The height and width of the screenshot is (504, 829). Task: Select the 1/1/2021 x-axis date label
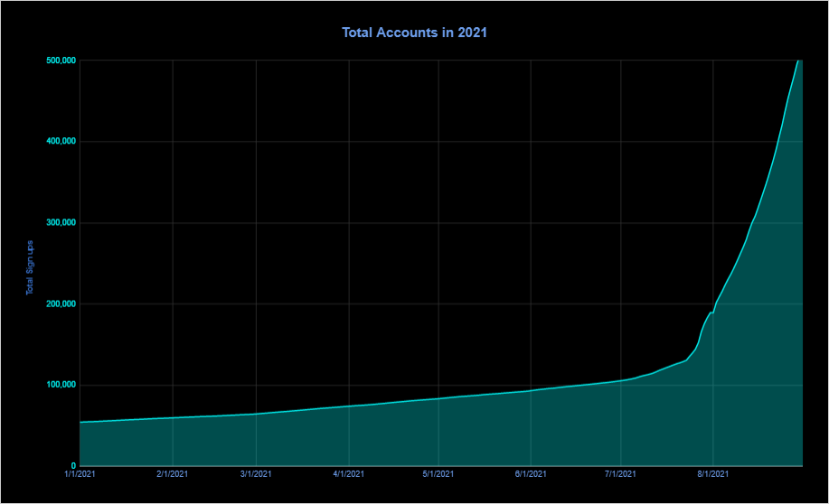pos(80,474)
